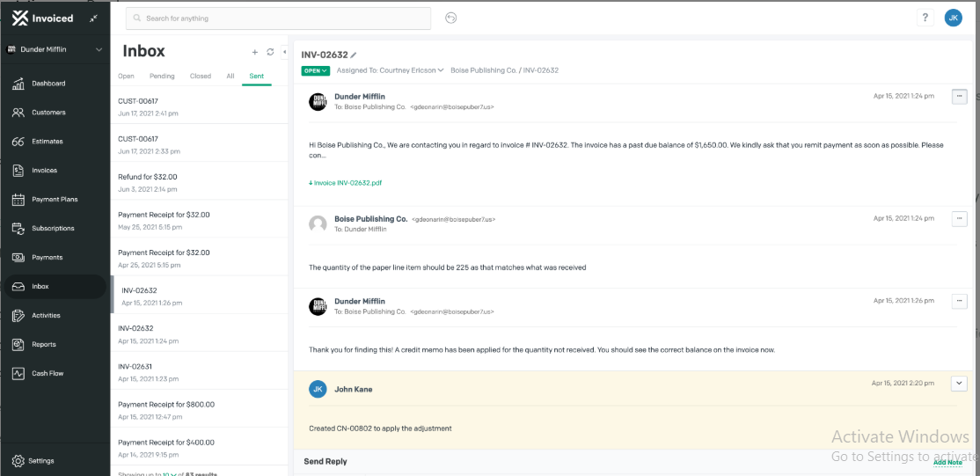The height and width of the screenshot is (476, 980).
Task: Expand the John Kane note dropdown arrow
Action: pos(960,384)
